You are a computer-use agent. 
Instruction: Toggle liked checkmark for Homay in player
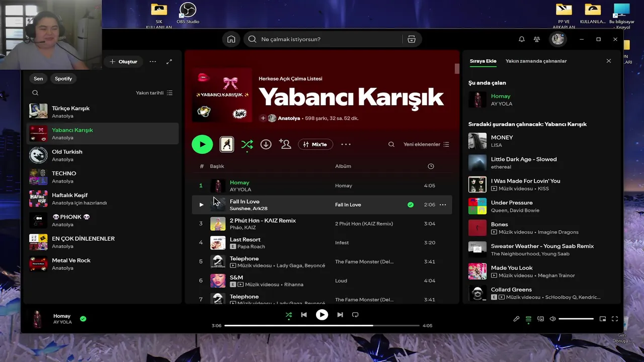pyautogui.click(x=83, y=318)
